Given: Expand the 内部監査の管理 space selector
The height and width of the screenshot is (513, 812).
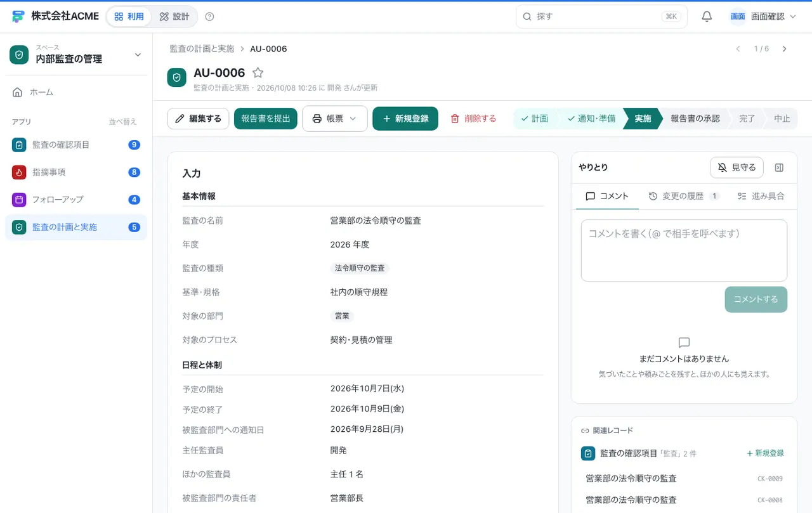Looking at the screenshot, I should [138, 55].
